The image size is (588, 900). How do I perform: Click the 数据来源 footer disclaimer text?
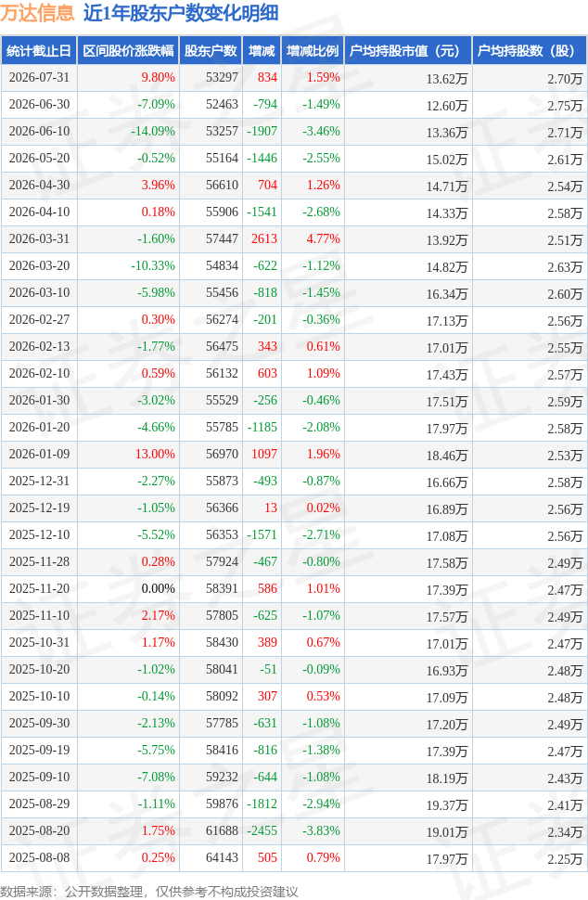pos(149,892)
